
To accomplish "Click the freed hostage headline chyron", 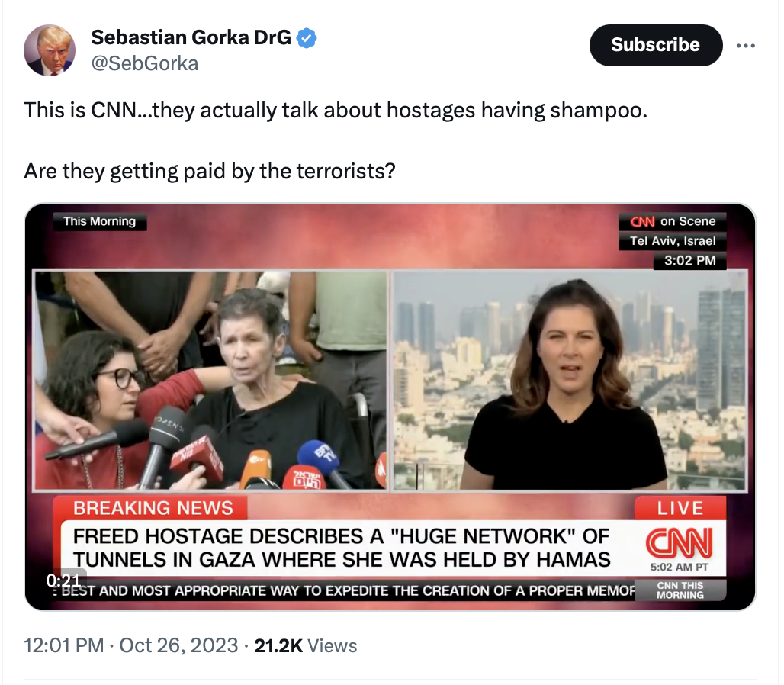I will pyautogui.click(x=342, y=548).
